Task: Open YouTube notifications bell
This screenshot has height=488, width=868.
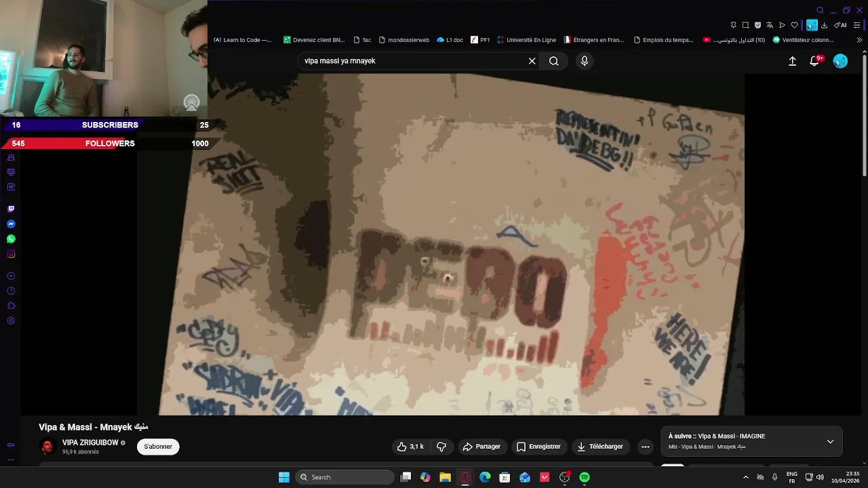Action: tap(815, 61)
